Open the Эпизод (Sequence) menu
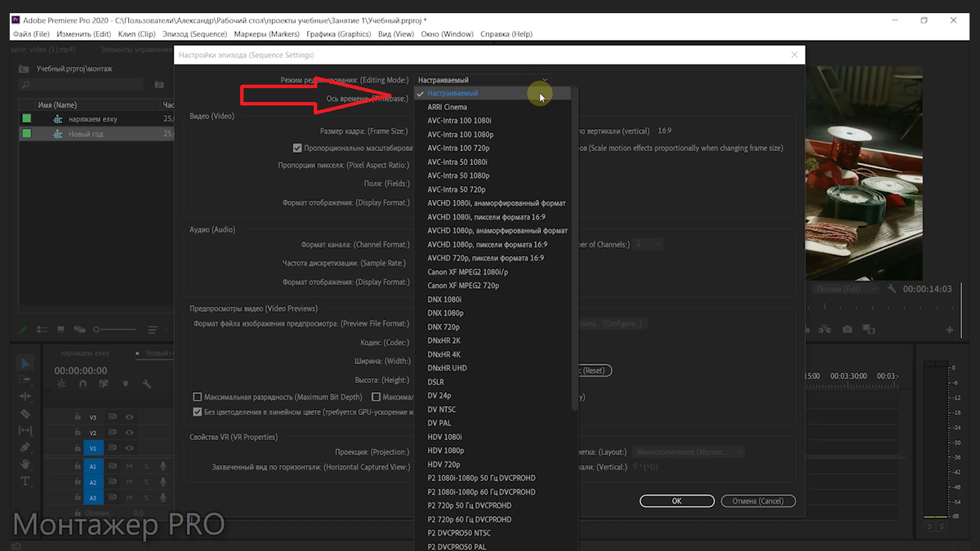The height and width of the screenshot is (551, 980). coord(194,34)
